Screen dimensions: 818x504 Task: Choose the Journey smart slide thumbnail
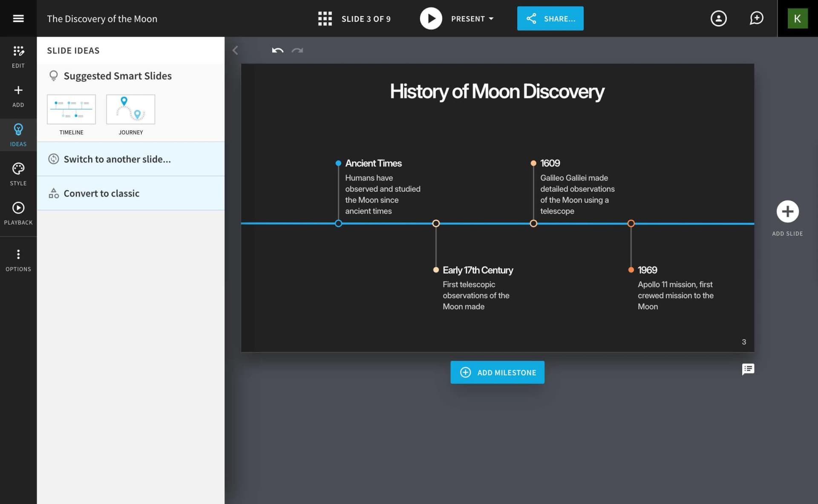pyautogui.click(x=131, y=109)
